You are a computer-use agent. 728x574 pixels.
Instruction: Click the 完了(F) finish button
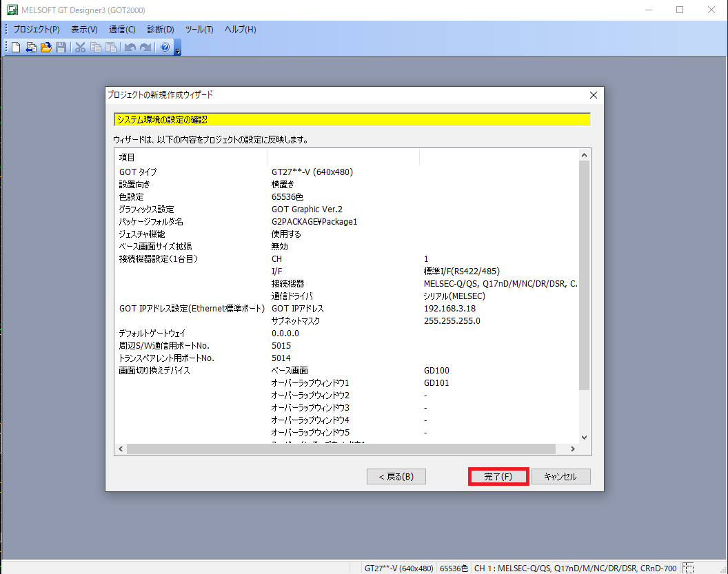pyautogui.click(x=498, y=477)
